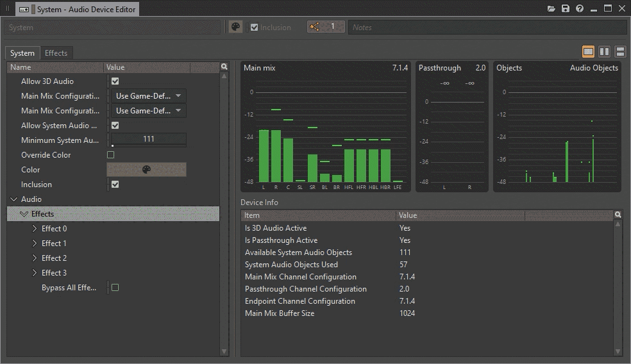631x364 pixels.
Task: Click the Value column header in properties
Action: (x=146, y=67)
